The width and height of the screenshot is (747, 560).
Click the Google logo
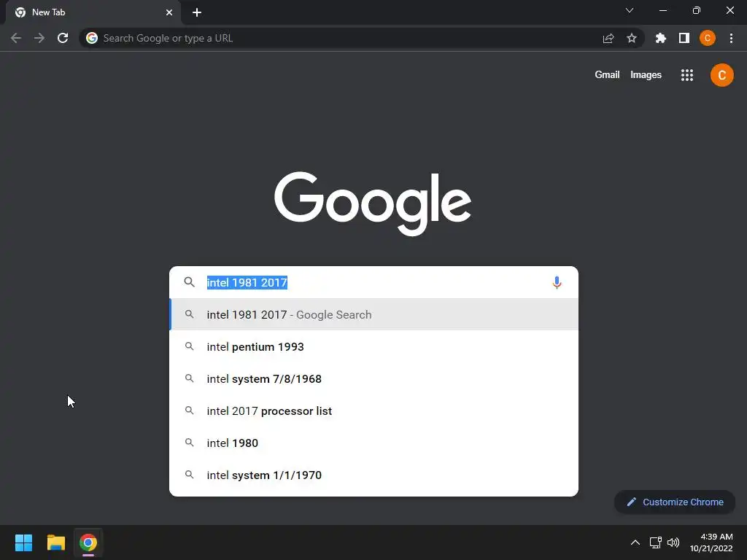373,203
